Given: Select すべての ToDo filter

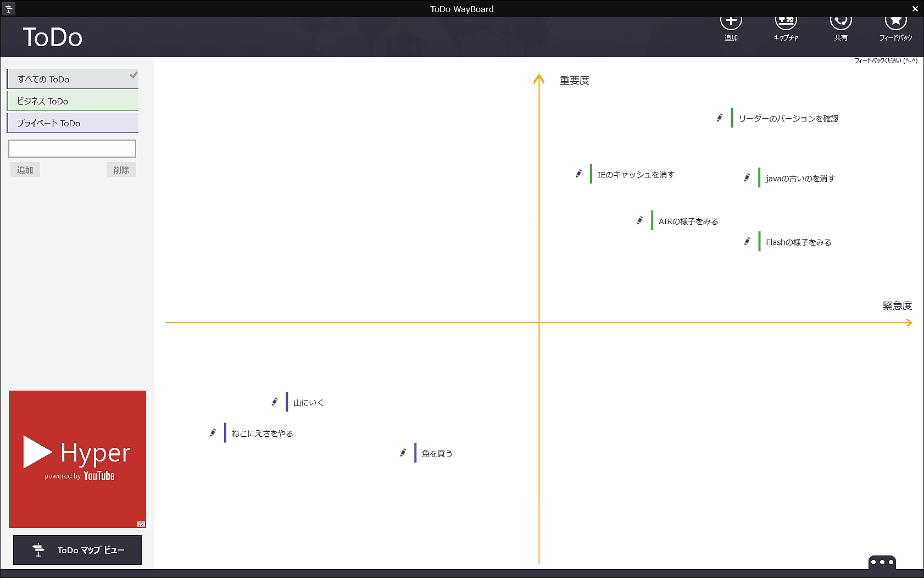Looking at the screenshot, I should coord(73,79).
